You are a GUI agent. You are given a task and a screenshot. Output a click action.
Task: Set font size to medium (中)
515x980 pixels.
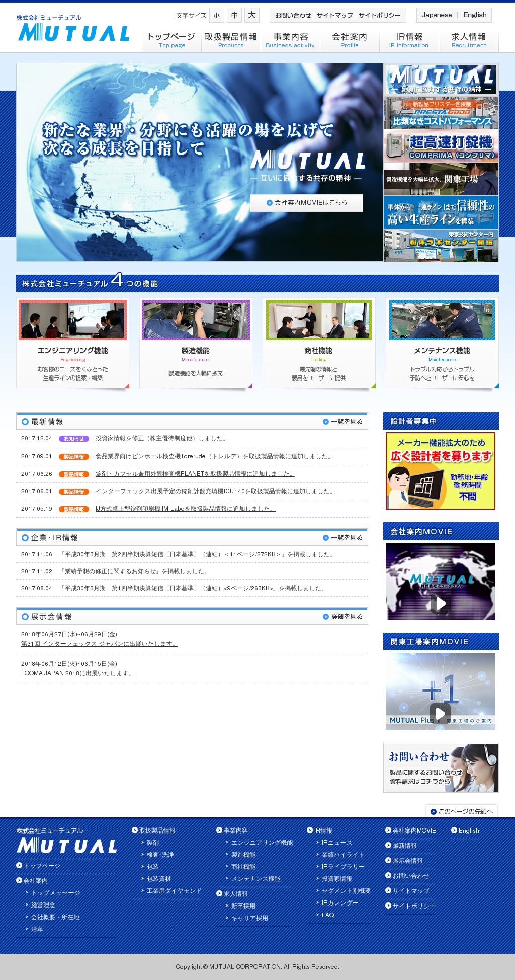coord(234,15)
